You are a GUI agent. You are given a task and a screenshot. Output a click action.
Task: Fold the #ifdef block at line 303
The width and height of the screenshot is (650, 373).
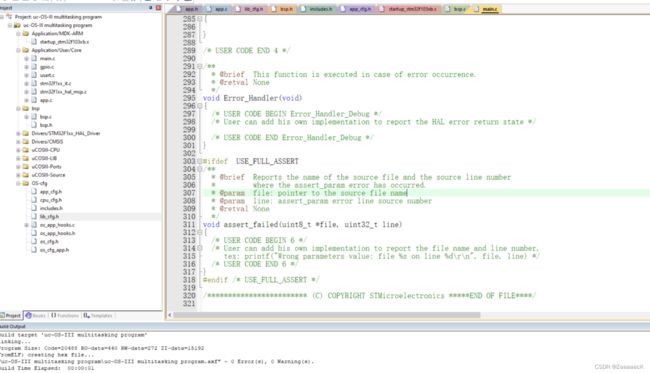point(199,161)
